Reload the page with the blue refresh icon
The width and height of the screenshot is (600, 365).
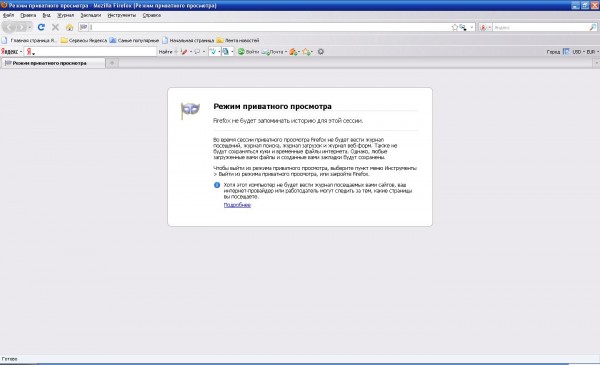click(41, 27)
